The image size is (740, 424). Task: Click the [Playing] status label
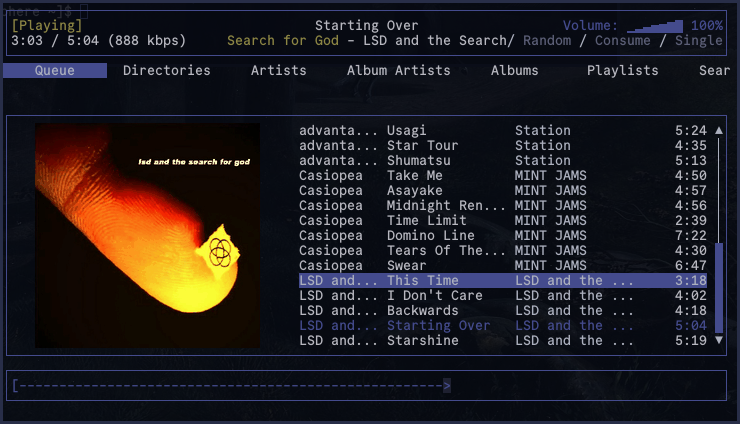click(47, 25)
